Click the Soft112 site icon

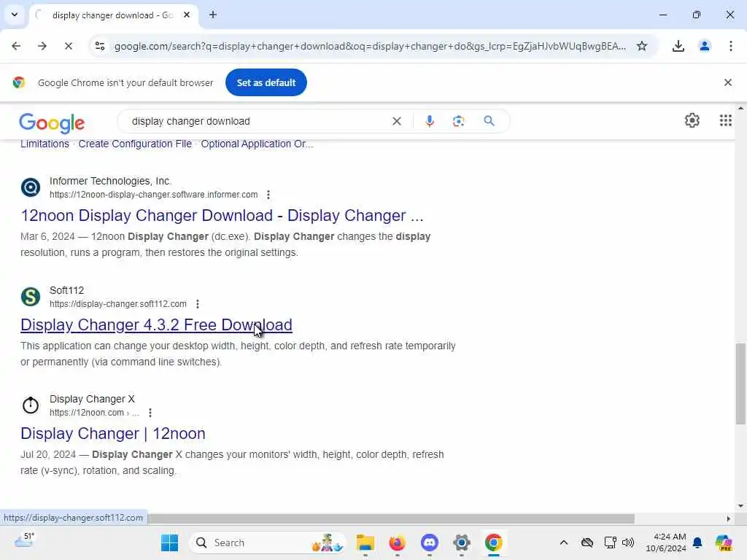coord(31,297)
